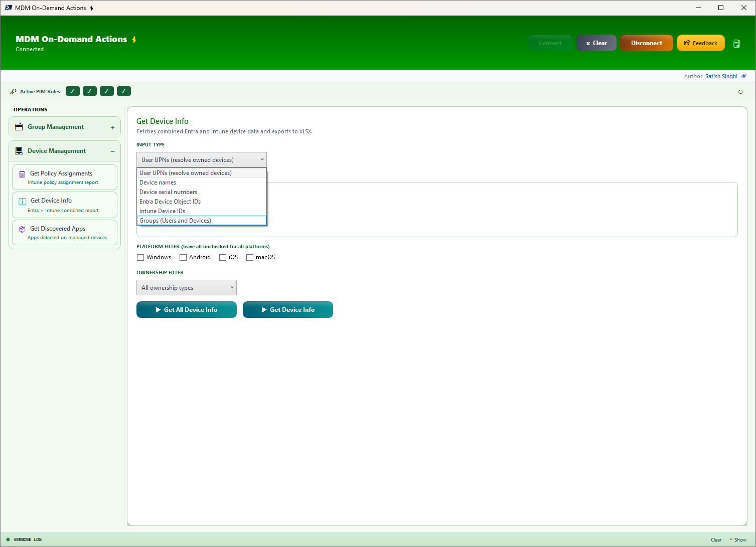This screenshot has height=547, width=756.
Task: Click the refresh icon above Operations panel
Action: click(x=741, y=92)
